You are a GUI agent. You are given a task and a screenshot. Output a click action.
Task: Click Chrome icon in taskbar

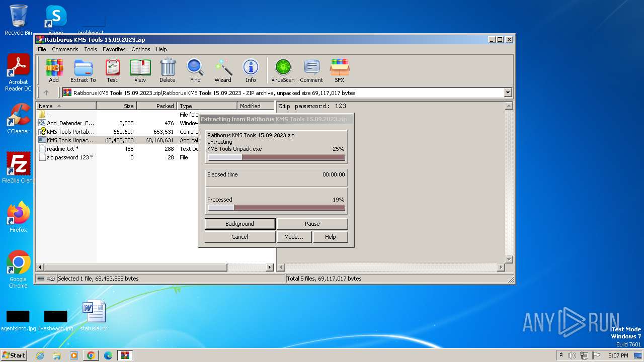click(x=91, y=355)
